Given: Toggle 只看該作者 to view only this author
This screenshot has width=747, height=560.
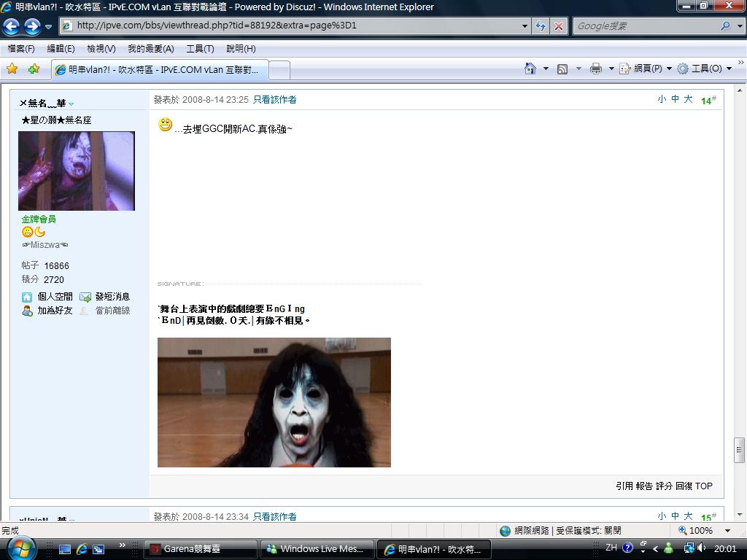Looking at the screenshot, I should click(x=274, y=99).
